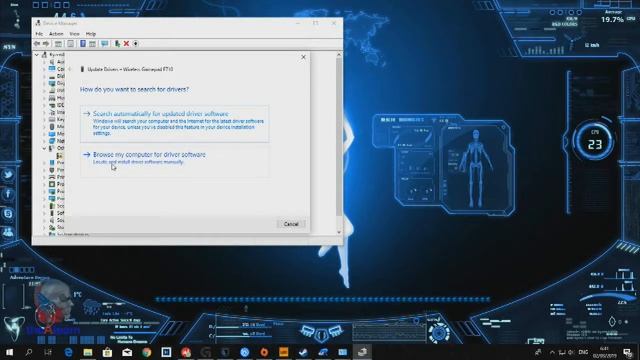Click the vertical scrollbar thumb in Device Manager
This screenshot has height=360, width=640.
click(x=339, y=137)
